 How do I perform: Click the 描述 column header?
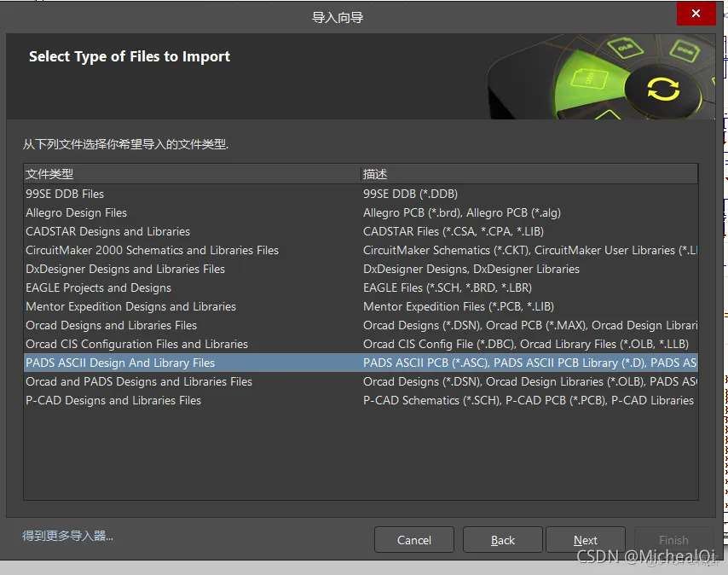pyautogui.click(x=529, y=174)
